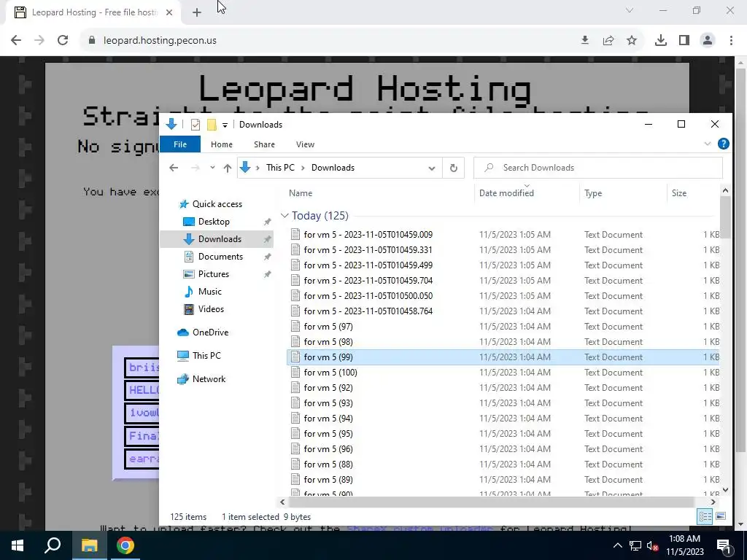Share this page icon in Chrome
747x560 pixels.
pos(608,41)
